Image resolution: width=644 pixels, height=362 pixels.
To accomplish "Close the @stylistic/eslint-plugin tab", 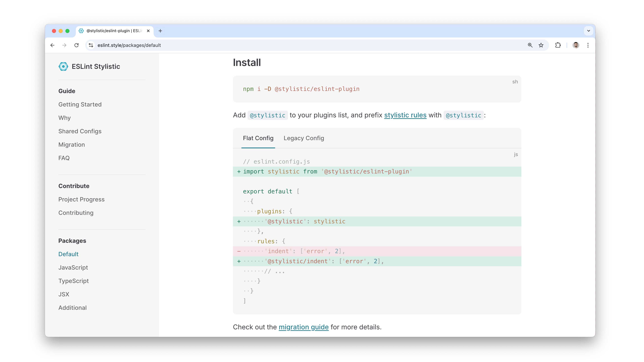I will [x=148, y=31].
